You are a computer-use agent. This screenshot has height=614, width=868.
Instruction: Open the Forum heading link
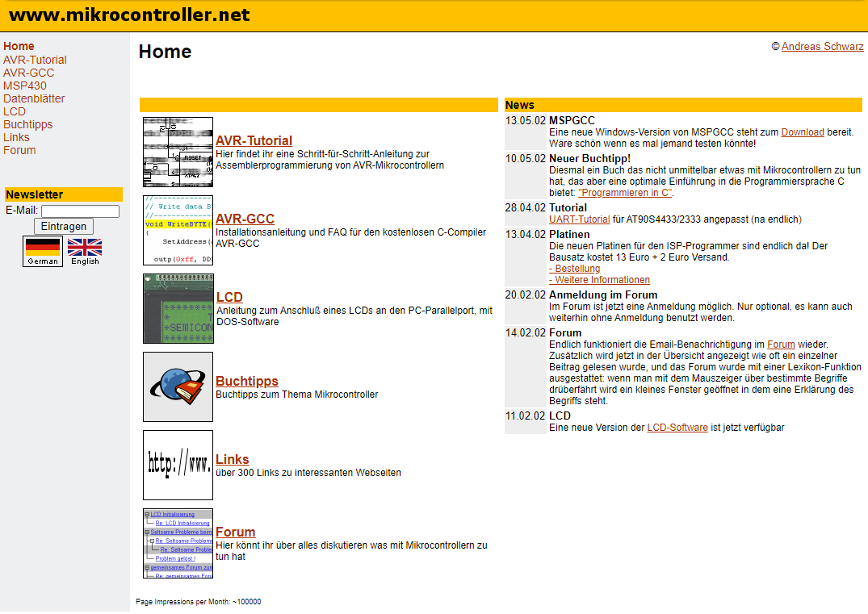pyautogui.click(x=235, y=533)
